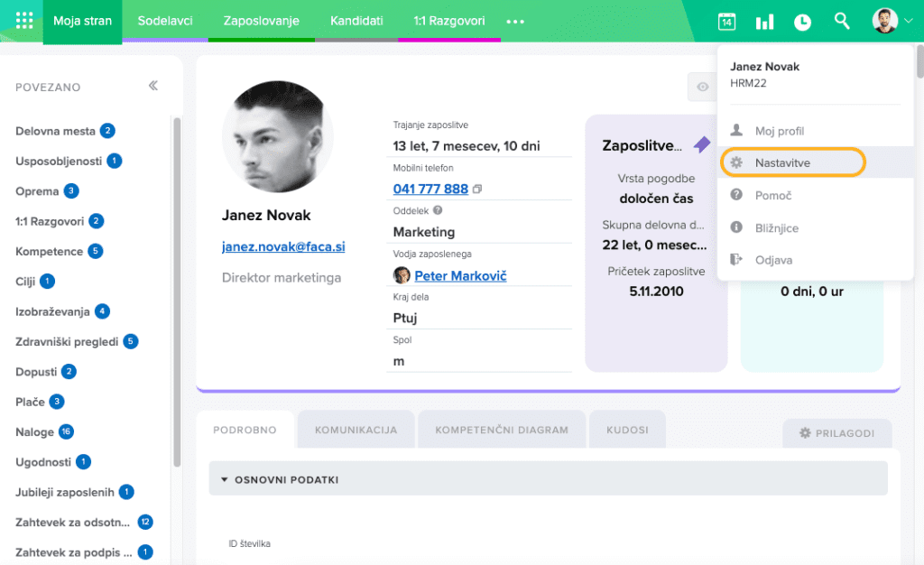The height and width of the screenshot is (565, 924).
Task: Collapse the Povezano sidebar panel
Action: [153, 86]
